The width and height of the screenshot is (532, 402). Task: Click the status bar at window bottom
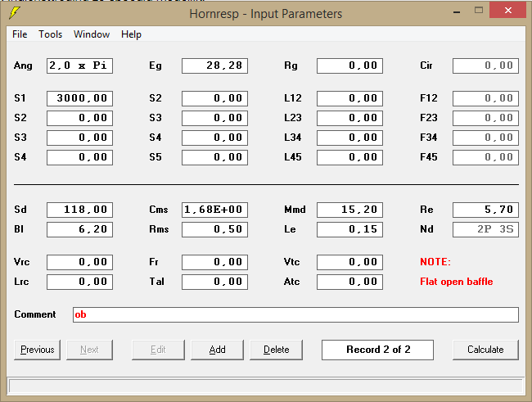[x=266, y=386]
